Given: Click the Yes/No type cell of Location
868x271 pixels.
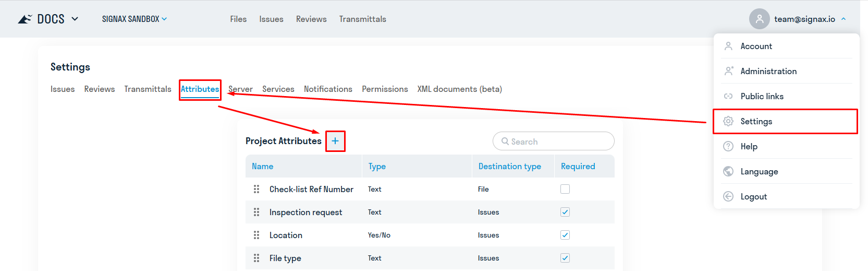Looking at the screenshot, I should pos(379,235).
